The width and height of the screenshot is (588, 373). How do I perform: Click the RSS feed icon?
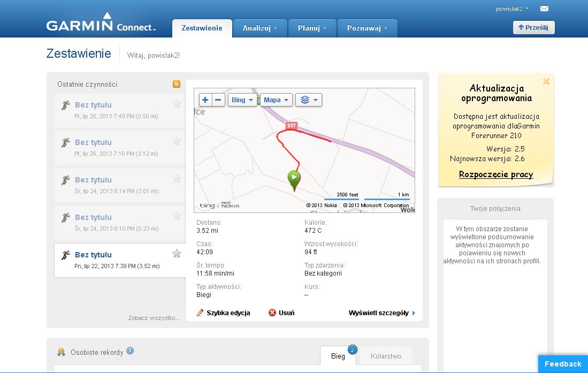coord(176,84)
